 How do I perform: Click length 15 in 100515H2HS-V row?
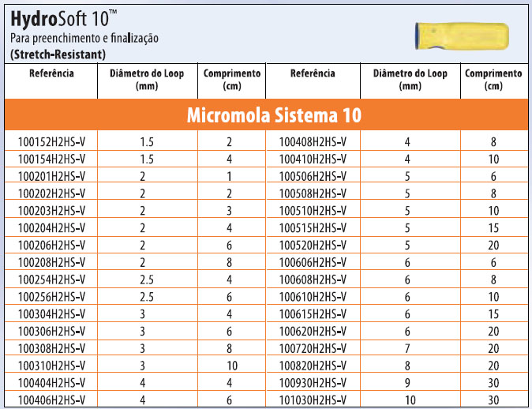pos(493,228)
